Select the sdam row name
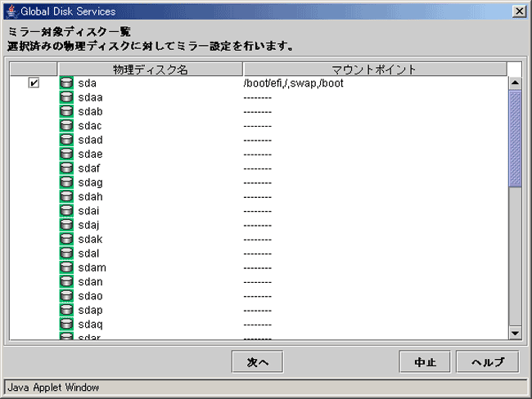This screenshot has height=399, width=532. (x=92, y=268)
